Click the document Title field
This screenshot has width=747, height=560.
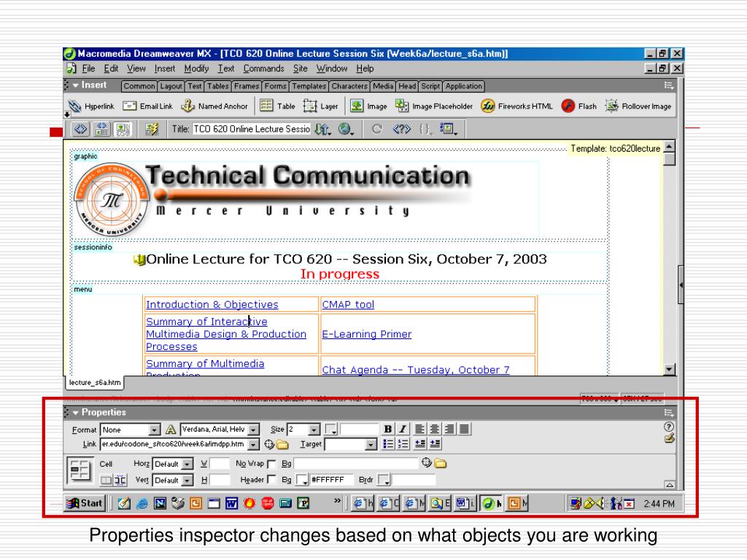pos(251,129)
